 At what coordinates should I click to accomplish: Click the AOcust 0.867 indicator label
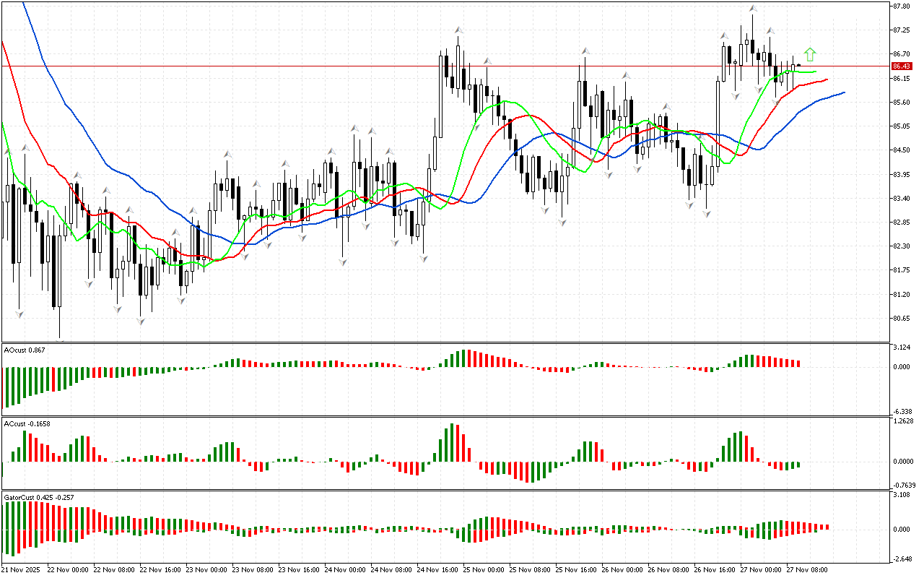25,350
